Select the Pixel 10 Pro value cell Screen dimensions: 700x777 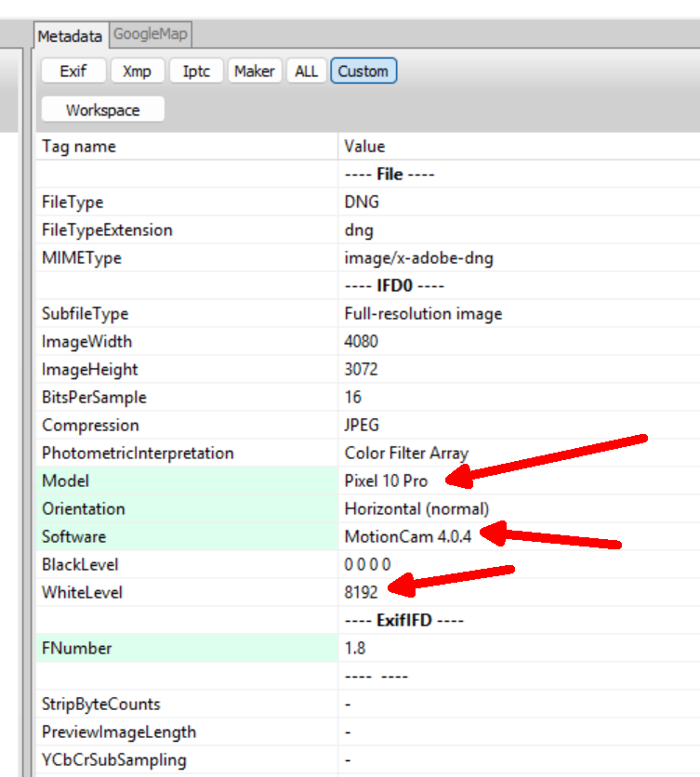pyautogui.click(x=386, y=481)
